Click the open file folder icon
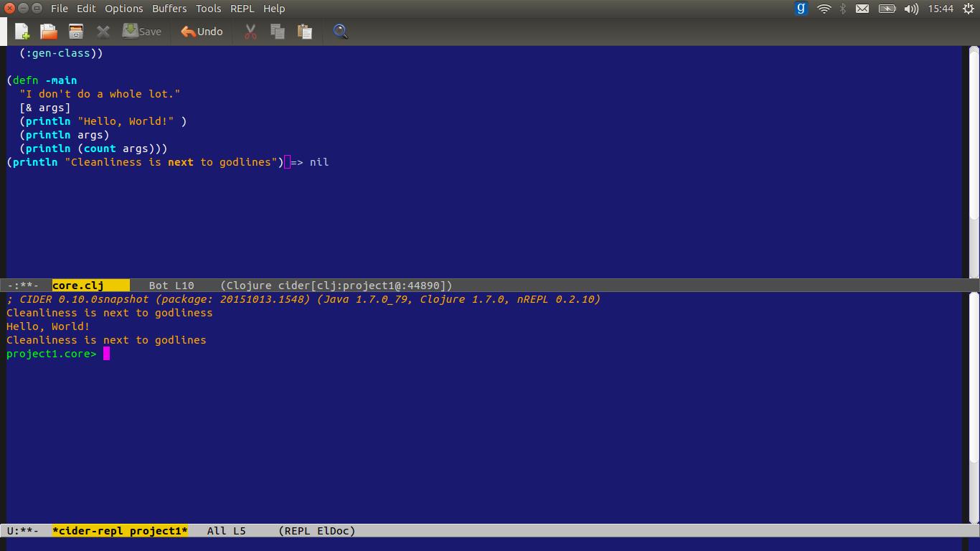Image resolution: width=980 pixels, height=551 pixels. 49,32
